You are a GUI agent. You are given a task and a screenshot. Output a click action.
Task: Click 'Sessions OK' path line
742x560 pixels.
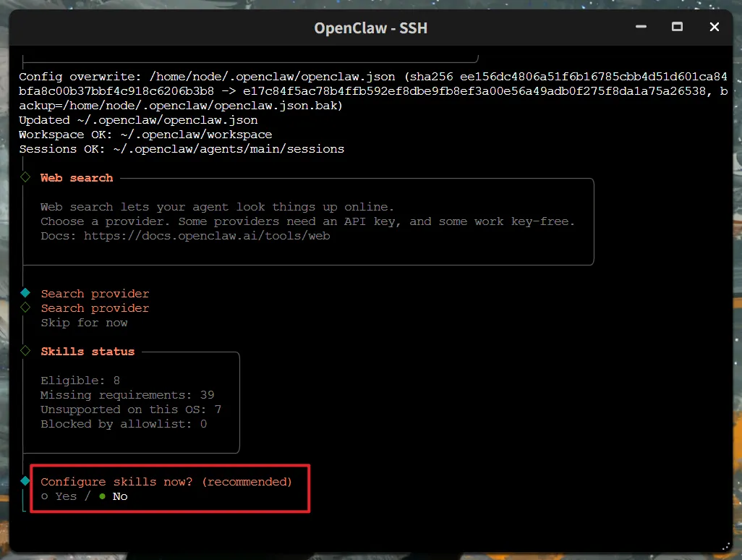point(182,149)
